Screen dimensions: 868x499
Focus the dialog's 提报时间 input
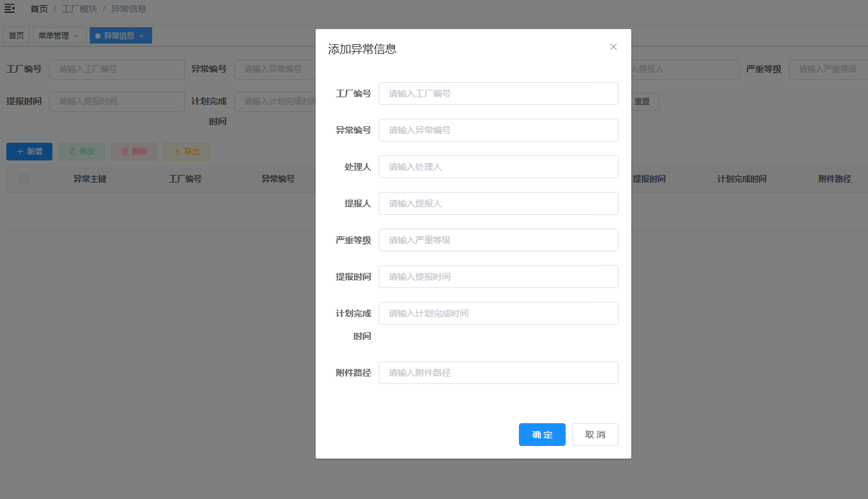[499, 277]
